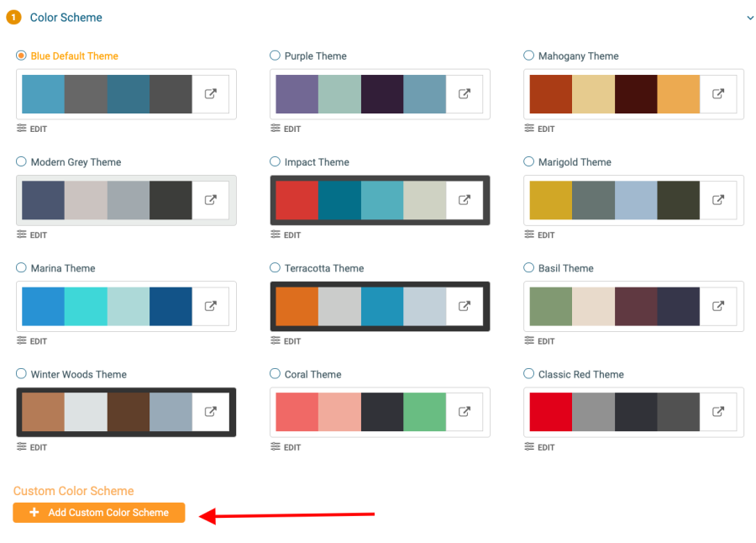Edit the Modern Grey Theme colors
Screen dimensions: 756x543
pos(32,235)
